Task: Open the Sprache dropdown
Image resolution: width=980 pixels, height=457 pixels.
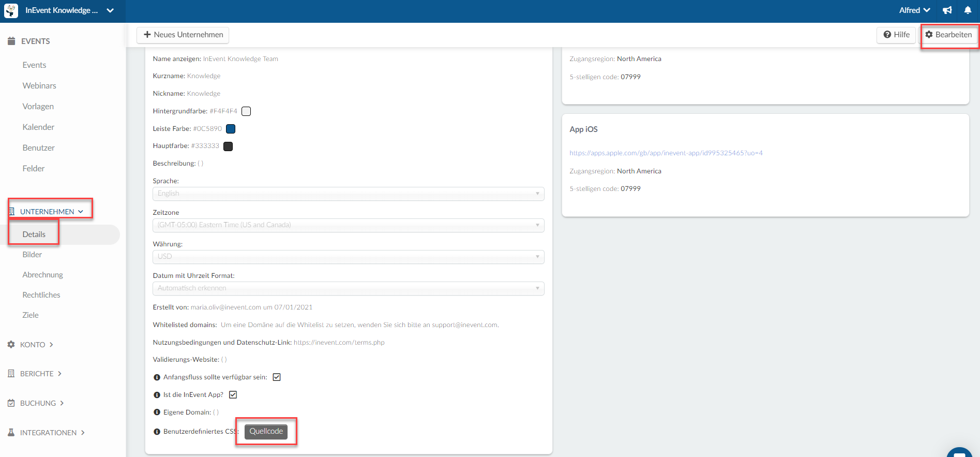Action: (348, 194)
